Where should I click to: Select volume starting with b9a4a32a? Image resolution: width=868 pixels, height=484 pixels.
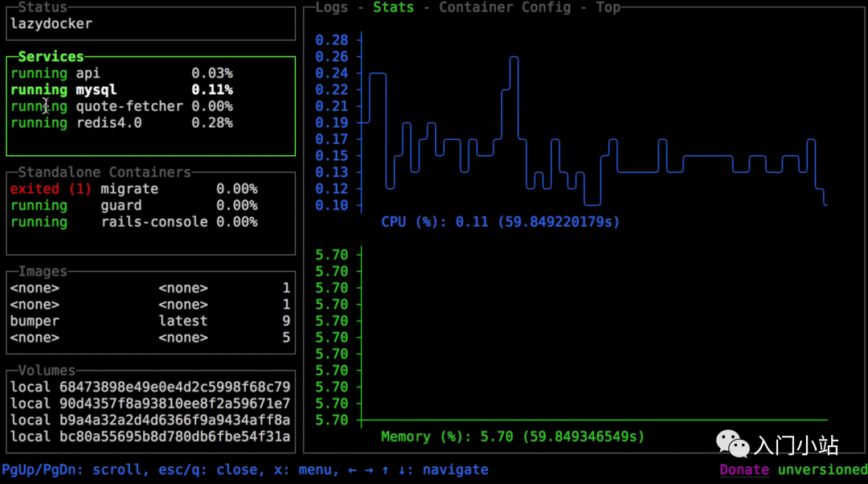click(x=150, y=420)
